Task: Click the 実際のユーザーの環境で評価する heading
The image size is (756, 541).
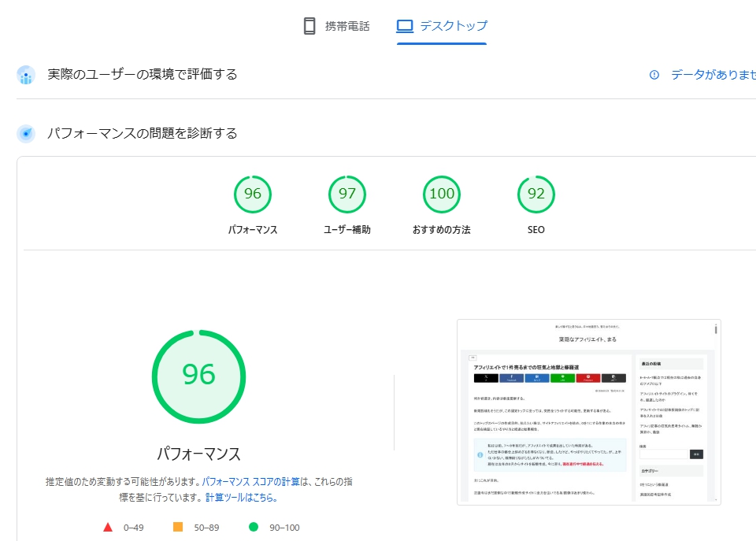Action: pyautogui.click(x=143, y=75)
